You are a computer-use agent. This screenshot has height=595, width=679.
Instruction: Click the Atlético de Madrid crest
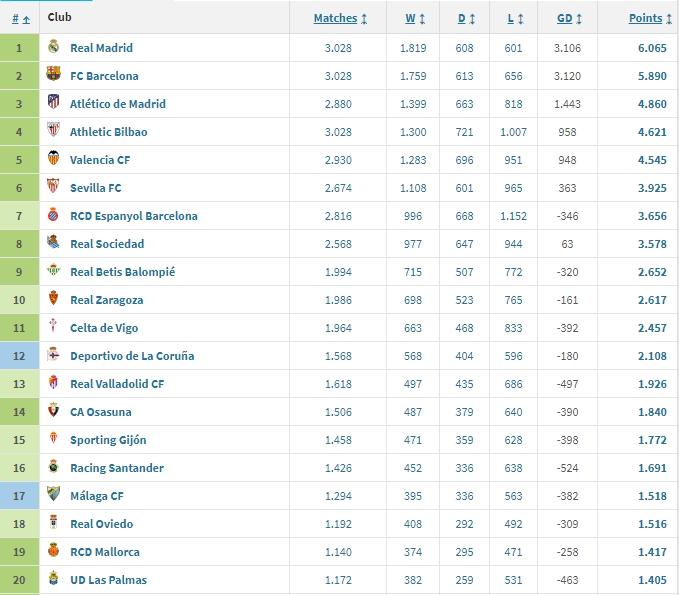(54, 104)
